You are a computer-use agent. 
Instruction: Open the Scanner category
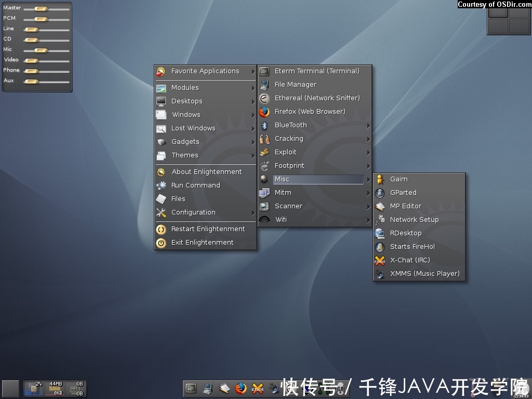click(x=315, y=206)
